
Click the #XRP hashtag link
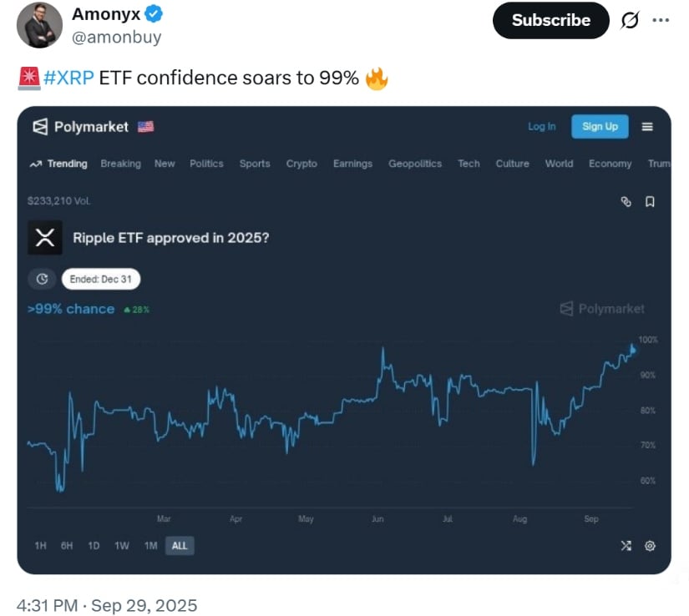click(68, 78)
